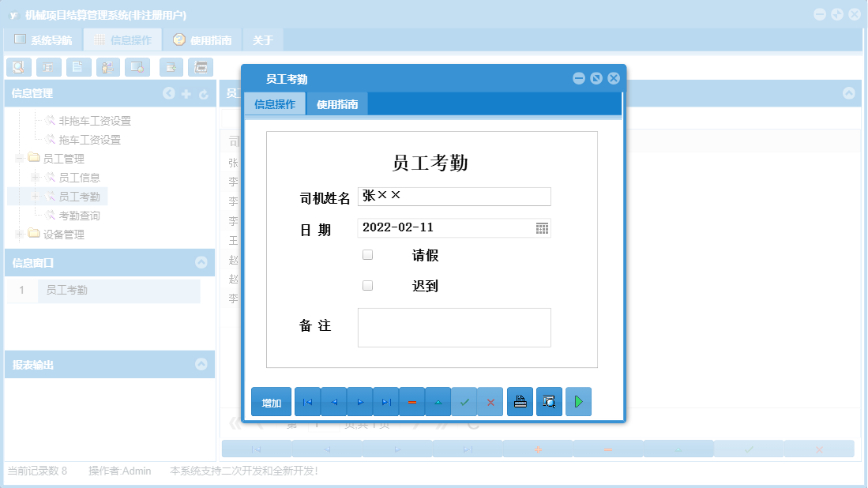Go to the last record using navigator arrow
This screenshot has height=488, width=868.
pyautogui.click(x=385, y=401)
